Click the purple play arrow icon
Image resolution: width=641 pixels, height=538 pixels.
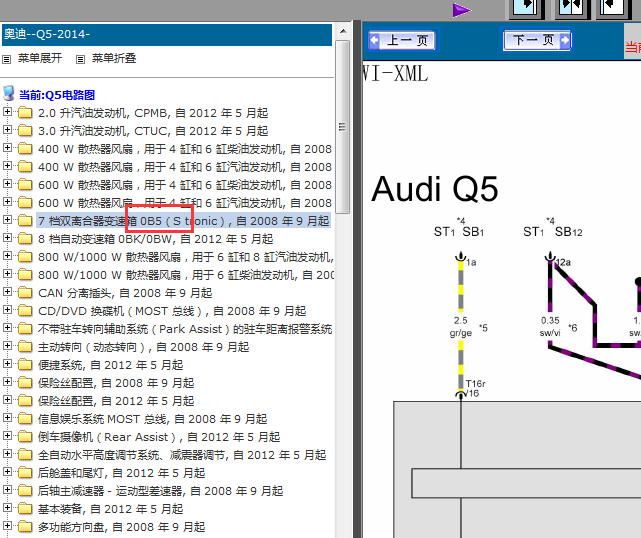tap(462, 10)
